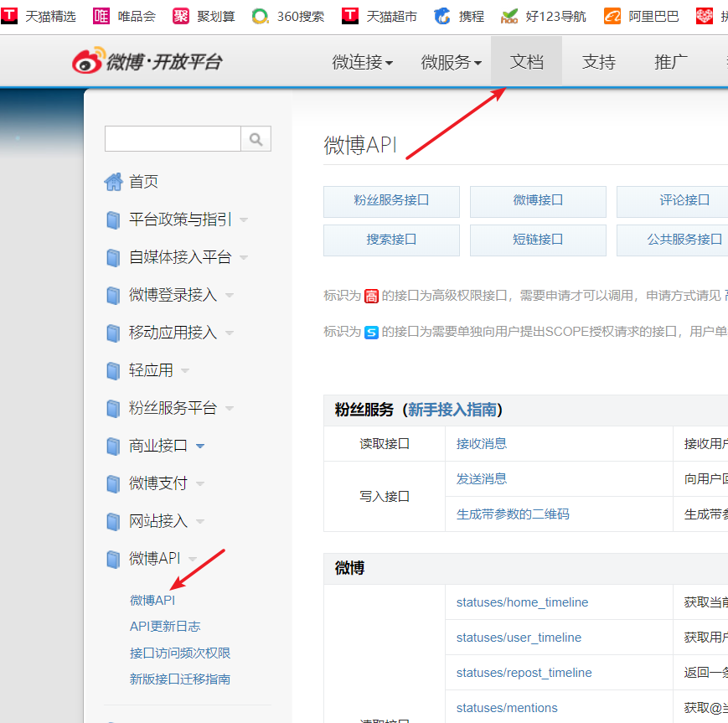This screenshot has height=723, width=728.
Task: Open the 唯品会 bookmark icon
Action: 101,16
